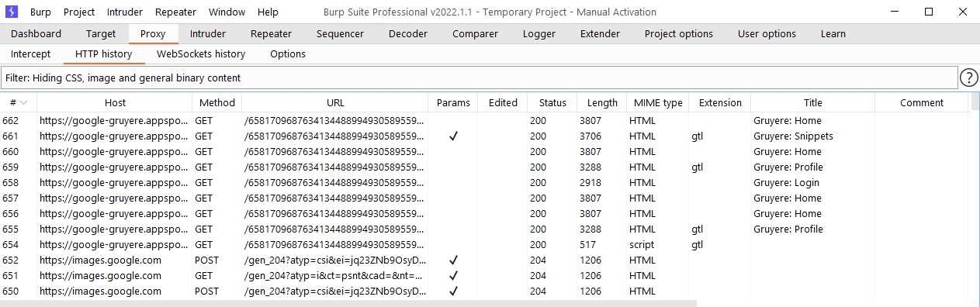The image size is (980, 307).
Task: Select request row 659
Action: [x=484, y=167]
